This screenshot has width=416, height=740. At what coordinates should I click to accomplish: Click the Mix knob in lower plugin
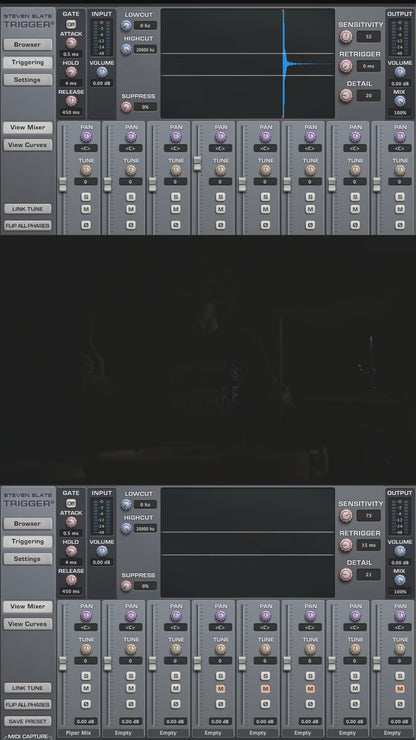[400, 580]
